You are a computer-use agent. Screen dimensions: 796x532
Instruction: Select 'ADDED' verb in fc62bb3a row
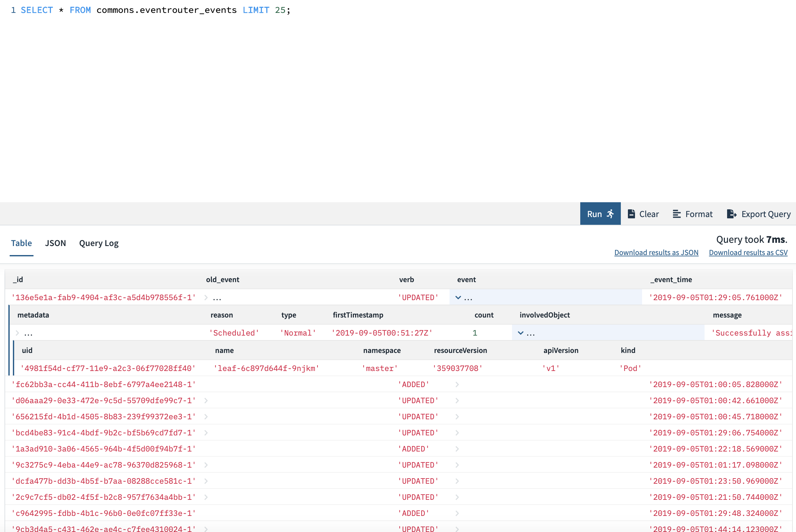[413, 385]
